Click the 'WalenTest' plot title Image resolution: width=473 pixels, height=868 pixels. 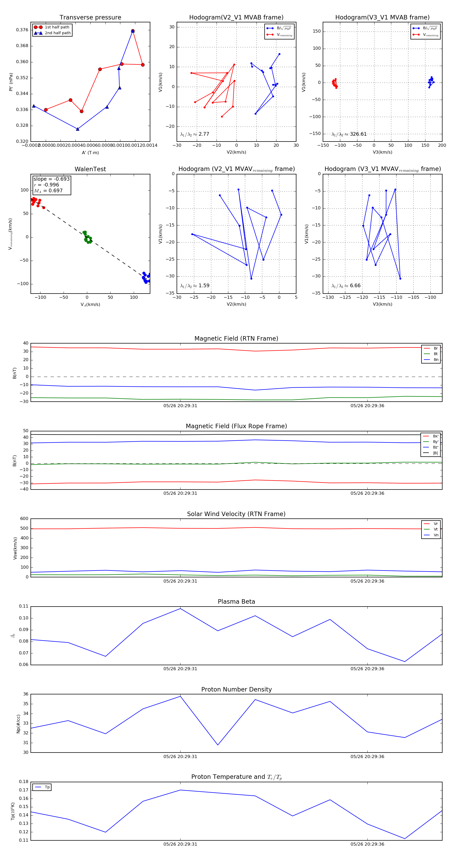pyautogui.click(x=90, y=169)
